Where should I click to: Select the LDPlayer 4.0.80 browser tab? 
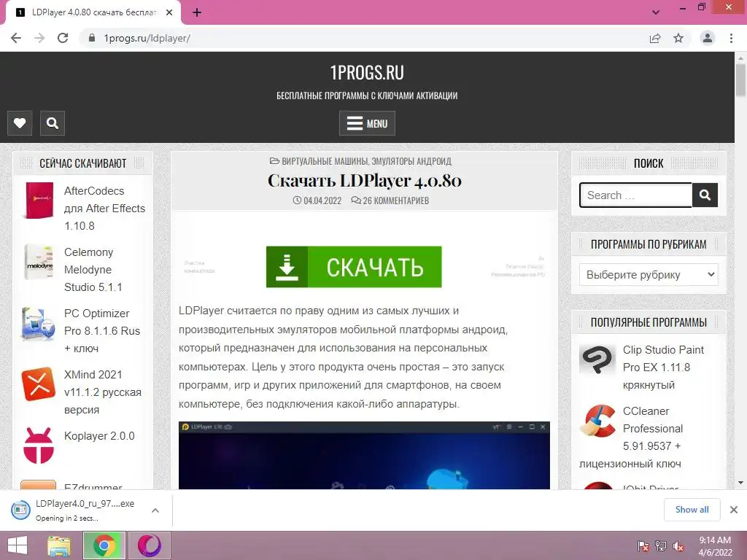pos(93,12)
